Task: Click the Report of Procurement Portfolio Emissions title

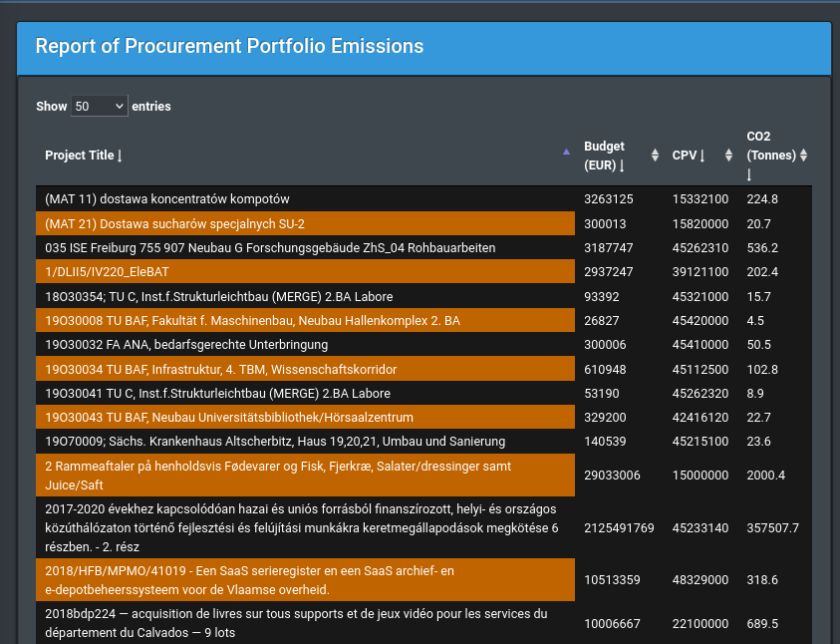Action: click(x=227, y=46)
